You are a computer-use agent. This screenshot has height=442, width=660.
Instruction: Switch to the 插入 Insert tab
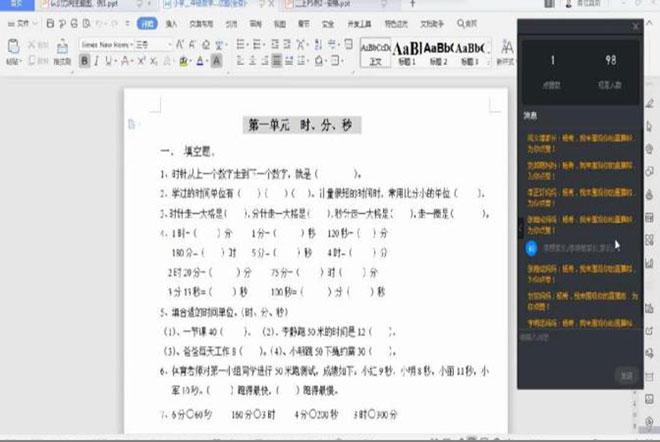[171, 24]
